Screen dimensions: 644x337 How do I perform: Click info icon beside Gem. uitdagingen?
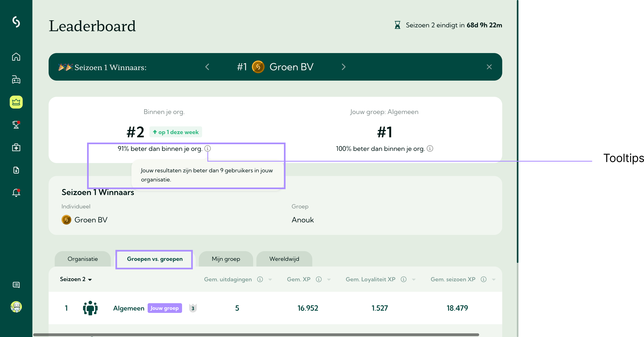[260, 279]
